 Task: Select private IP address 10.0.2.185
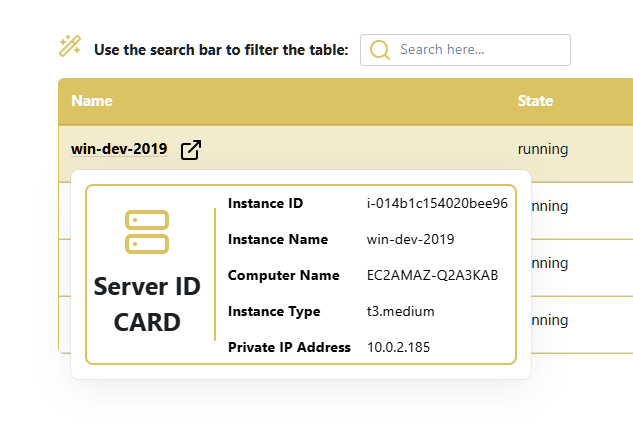398,348
